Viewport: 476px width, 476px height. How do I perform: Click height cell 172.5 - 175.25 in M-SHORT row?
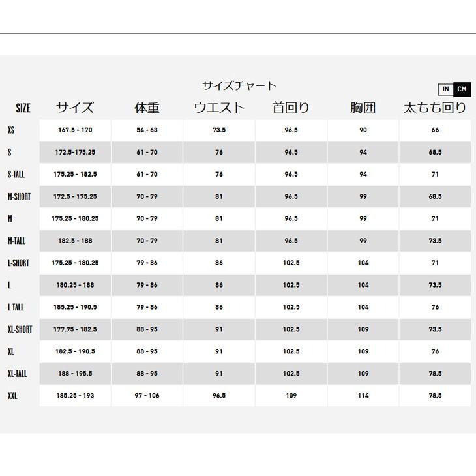point(75,197)
